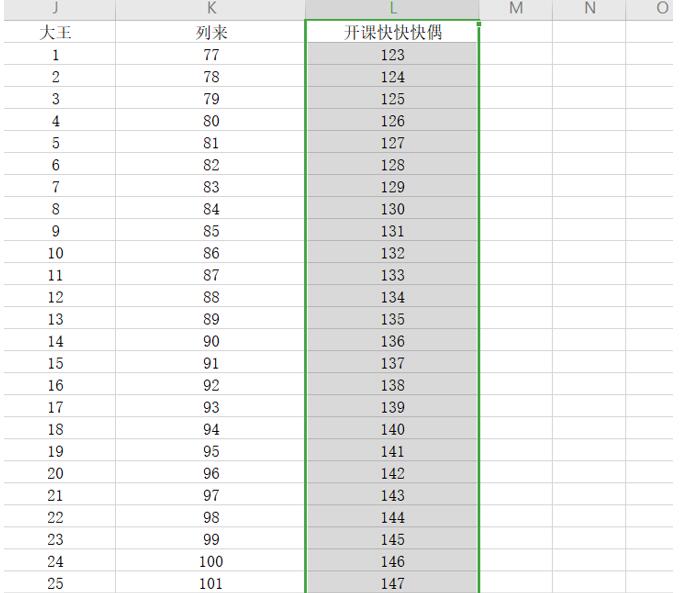Select cell with value 141
The width and height of the screenshot is (691, 593).
click(x=392, y=451)
